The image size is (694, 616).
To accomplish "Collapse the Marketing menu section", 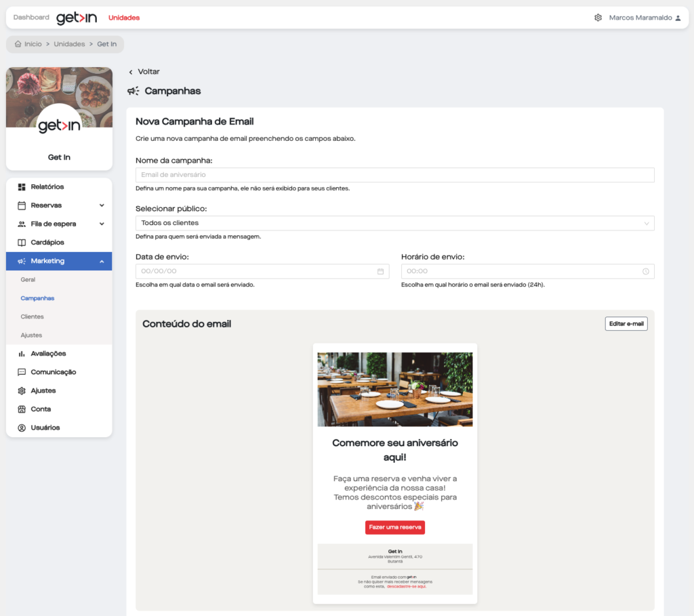I will [x=102, y=262].
